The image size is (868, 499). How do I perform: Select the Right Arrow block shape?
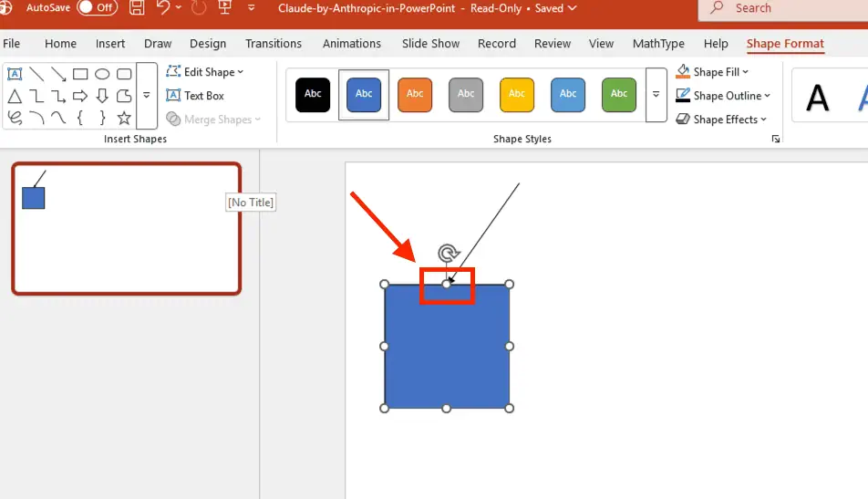(80, 96)
